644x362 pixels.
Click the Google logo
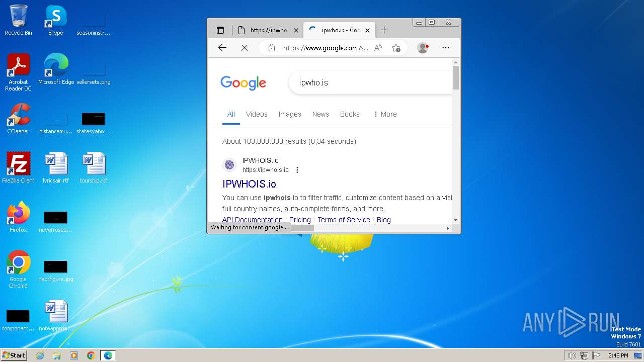click(243, 83)
